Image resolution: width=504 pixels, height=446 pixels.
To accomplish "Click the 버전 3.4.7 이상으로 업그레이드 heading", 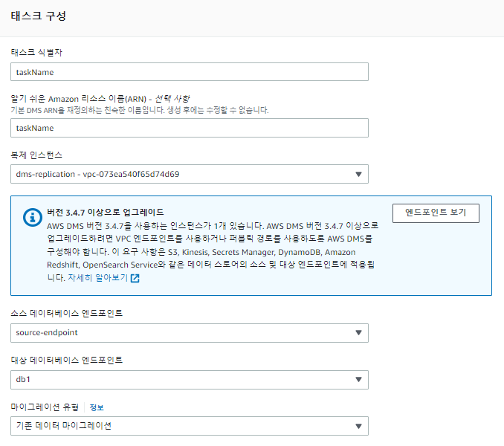I will coord(106,212).
